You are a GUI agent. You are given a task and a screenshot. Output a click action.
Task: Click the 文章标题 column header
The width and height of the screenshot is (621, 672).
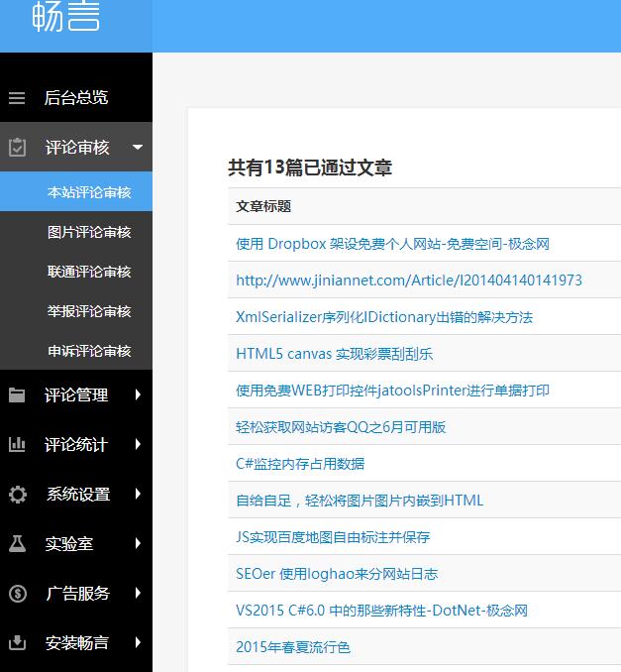[263, 206]
